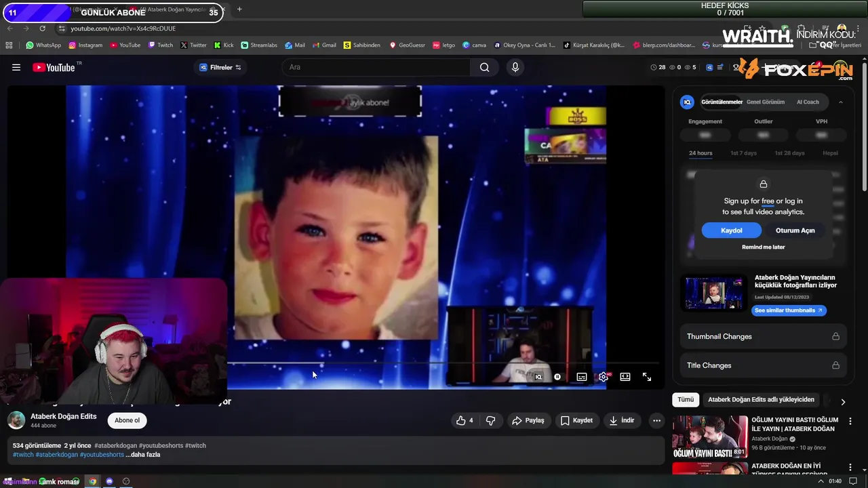Collapse the vidIQ panel with the chevron
This screenshot has height=488, width=868.
(x=841, y=102)
